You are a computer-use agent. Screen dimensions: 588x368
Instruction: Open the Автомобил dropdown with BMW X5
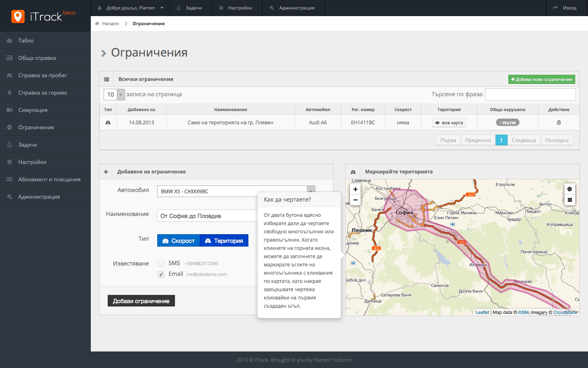click(236, 191)
